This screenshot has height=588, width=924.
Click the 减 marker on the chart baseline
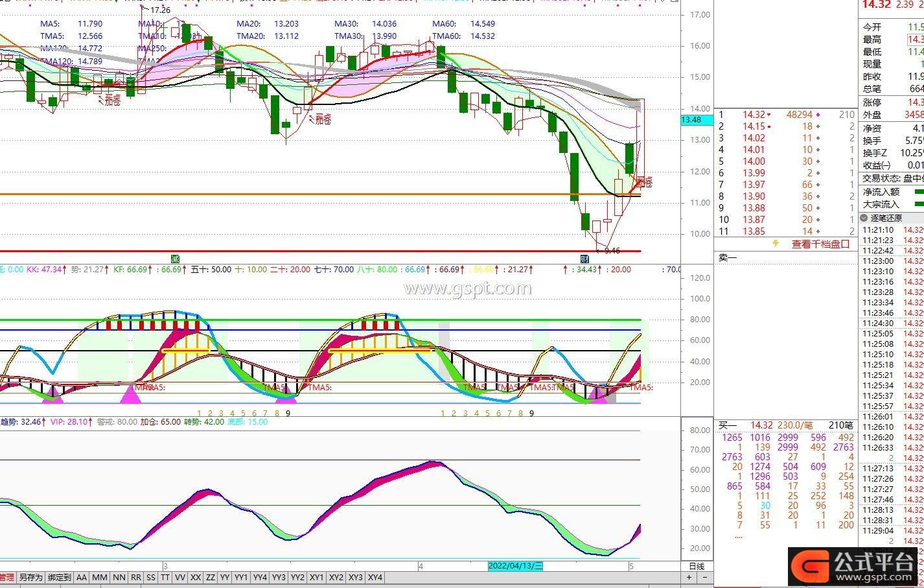(x=174, y=259)
